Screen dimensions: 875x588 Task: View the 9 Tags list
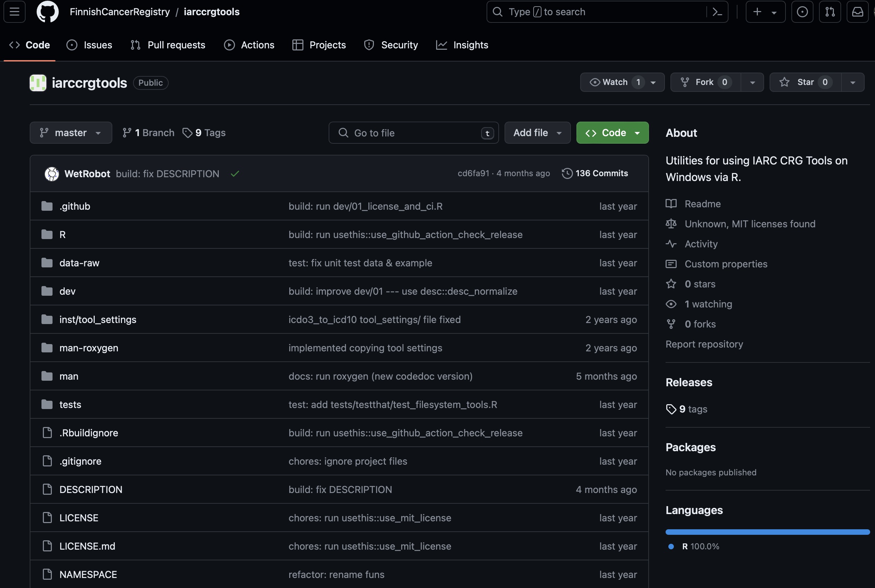click(x=204, y=133)
